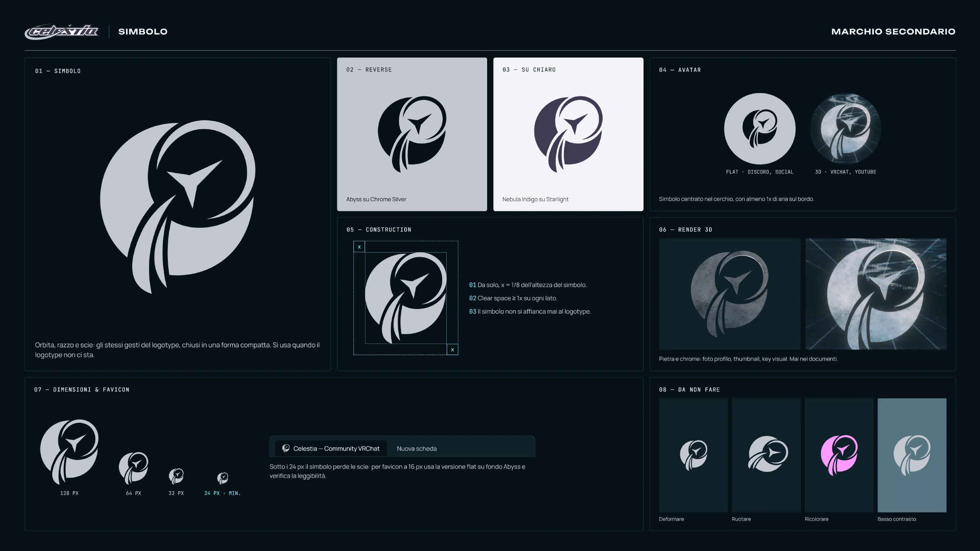Click the '05 — CONSTRUCTION' heading

(x=379, y=230)
